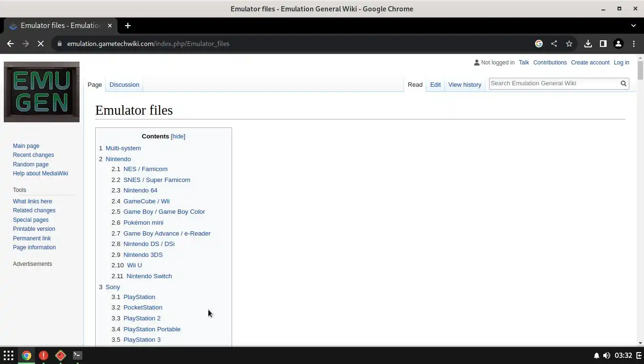644x364 pixels.
Task: Open the red exclamation taskbar app
Action: tap(44, 355)
